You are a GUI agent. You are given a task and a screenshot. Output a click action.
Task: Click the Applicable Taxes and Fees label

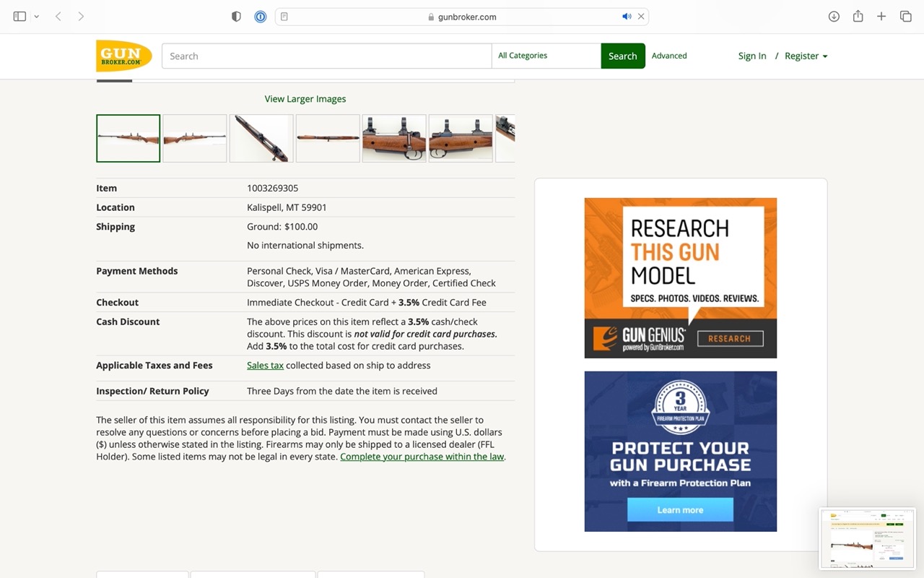[x=154, y=366]
